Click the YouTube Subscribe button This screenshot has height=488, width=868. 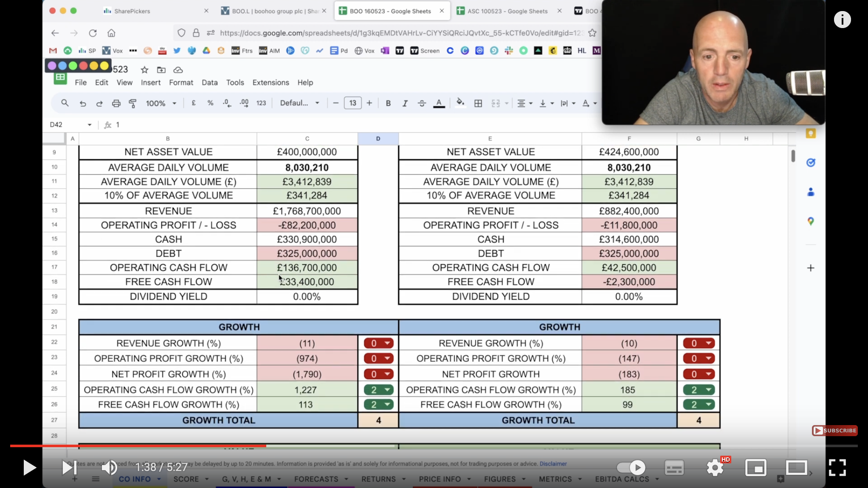(x=834, y=431)
